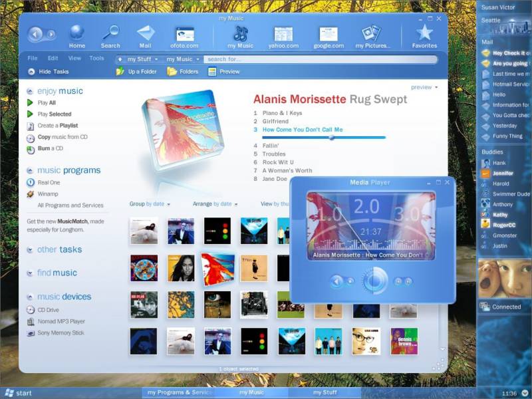
Task: Click RogerCC's rubber duck avatar
Action: (485, 224)
